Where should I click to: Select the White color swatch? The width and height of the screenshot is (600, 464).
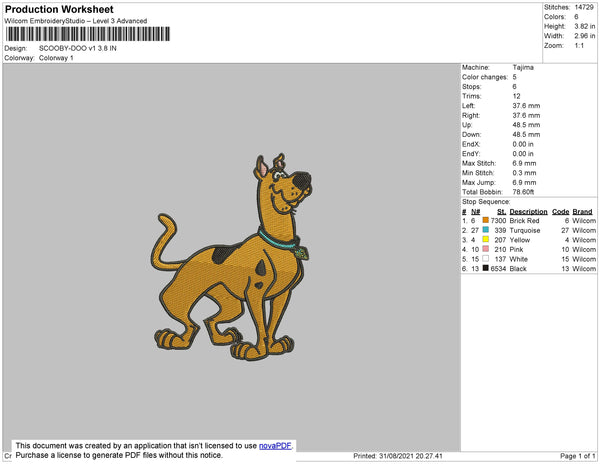pyautogui.click(x=485, y=259)
